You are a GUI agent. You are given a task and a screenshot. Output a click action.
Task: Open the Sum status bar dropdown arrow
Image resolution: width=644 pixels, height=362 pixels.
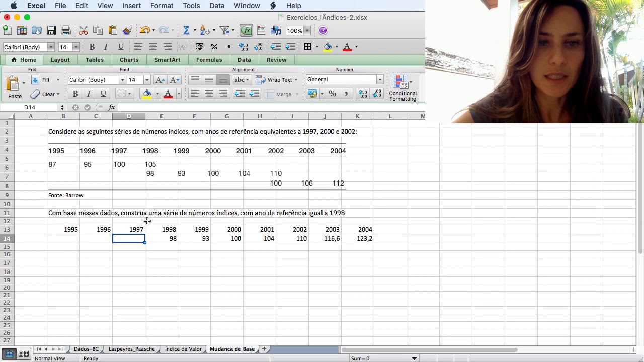[414, 358]
